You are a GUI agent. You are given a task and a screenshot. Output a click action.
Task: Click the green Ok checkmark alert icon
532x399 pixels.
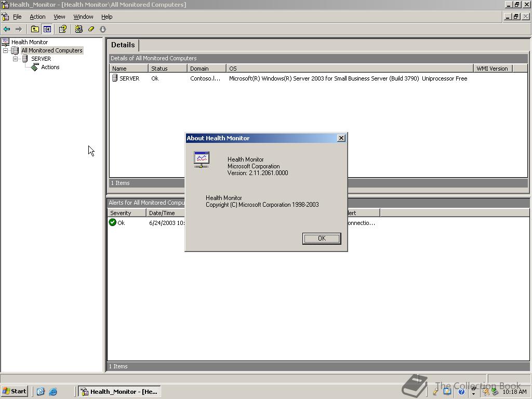click(x=112, y=222)
